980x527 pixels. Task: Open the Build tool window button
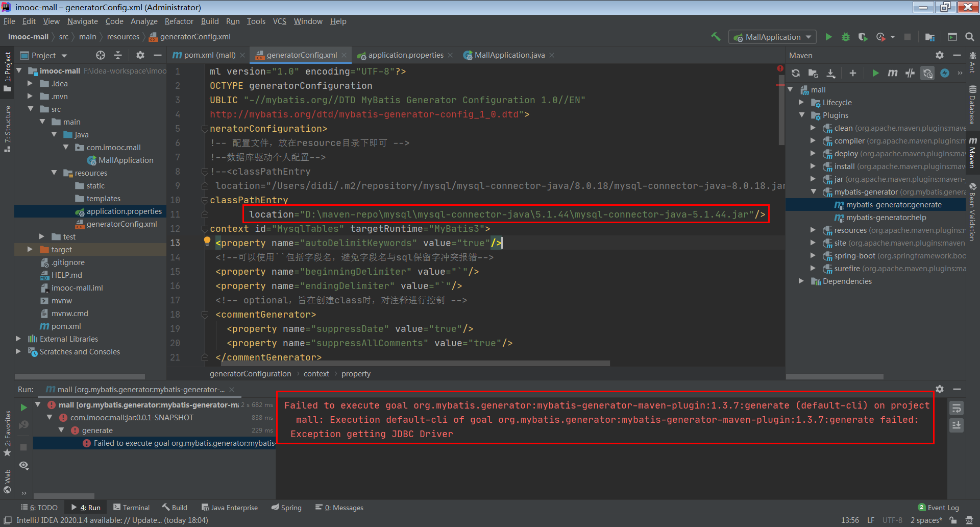click(x=175, y=508)
